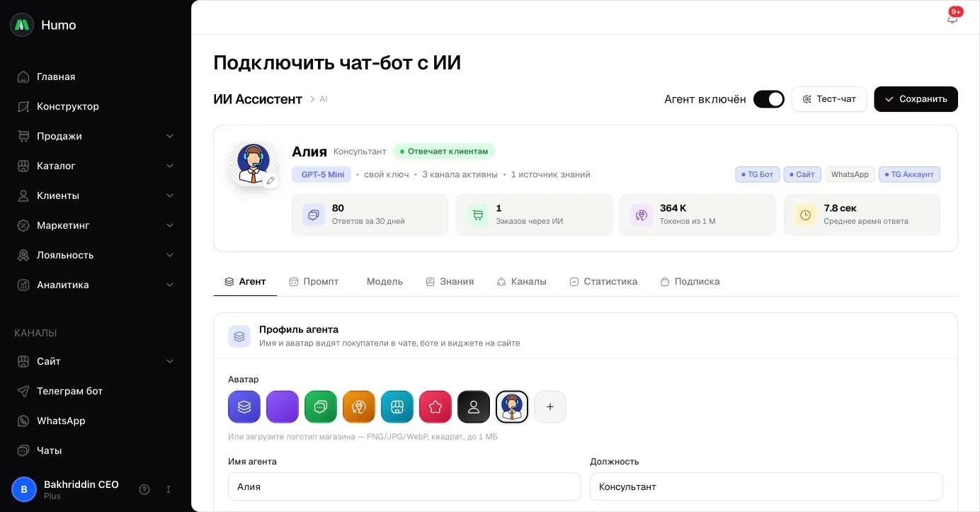Open the Знания tab

point(450,282)
